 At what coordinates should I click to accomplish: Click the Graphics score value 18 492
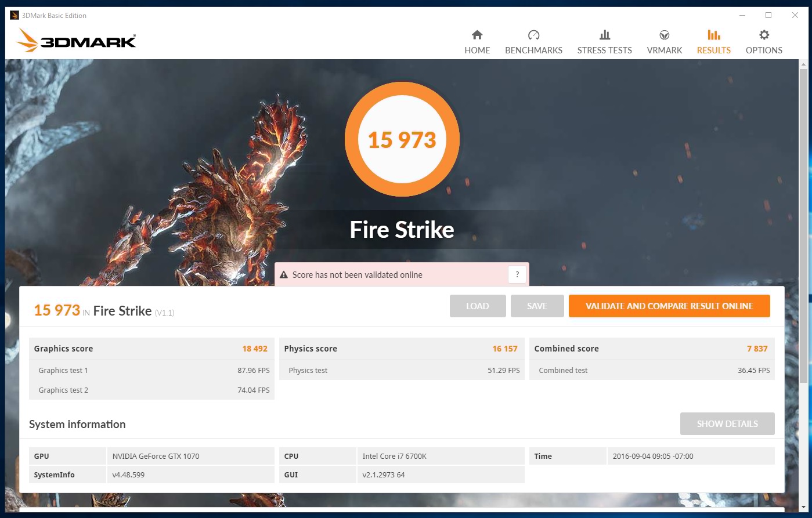[255, 349]
